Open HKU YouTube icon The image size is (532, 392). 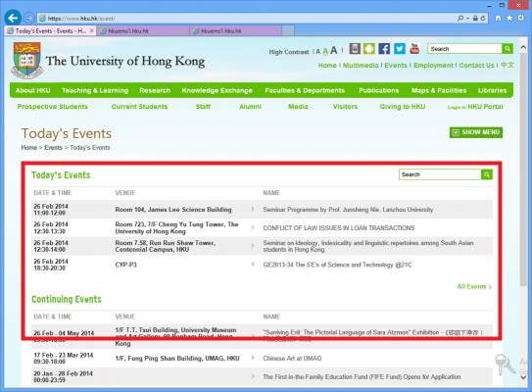click(x=414, y=49)
